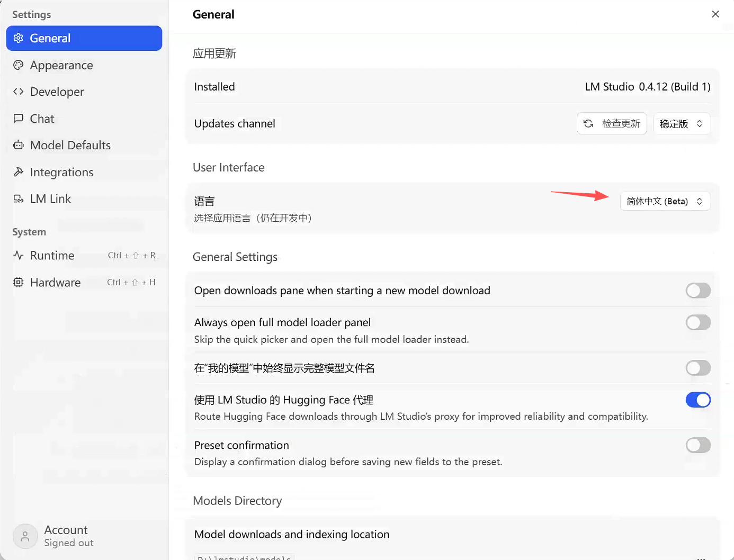
Task: Toggle Always open full model loader panel
Action: (x=698, y=322)
